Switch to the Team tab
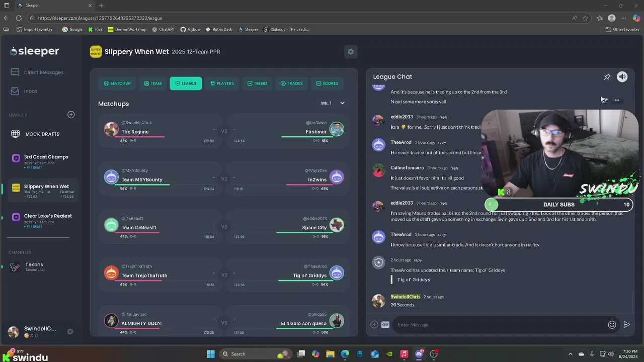Viewport: 644px width, 362px height. point(153,83)
